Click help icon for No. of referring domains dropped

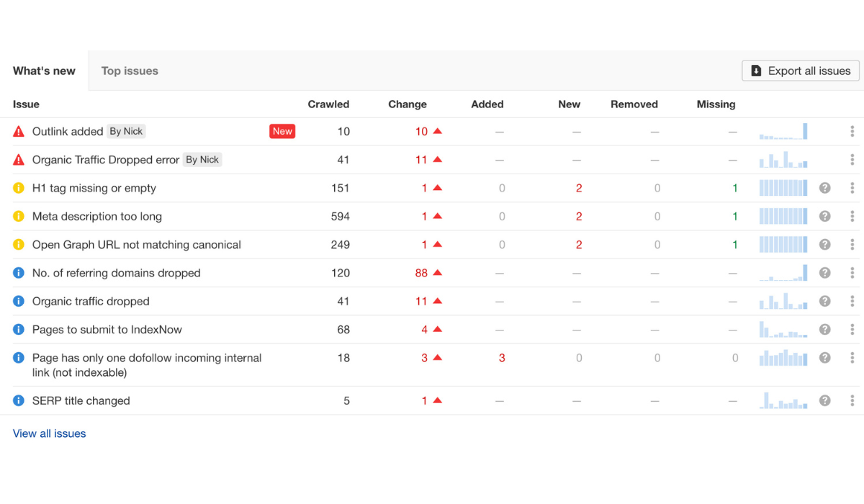click(x=825, y=273)
